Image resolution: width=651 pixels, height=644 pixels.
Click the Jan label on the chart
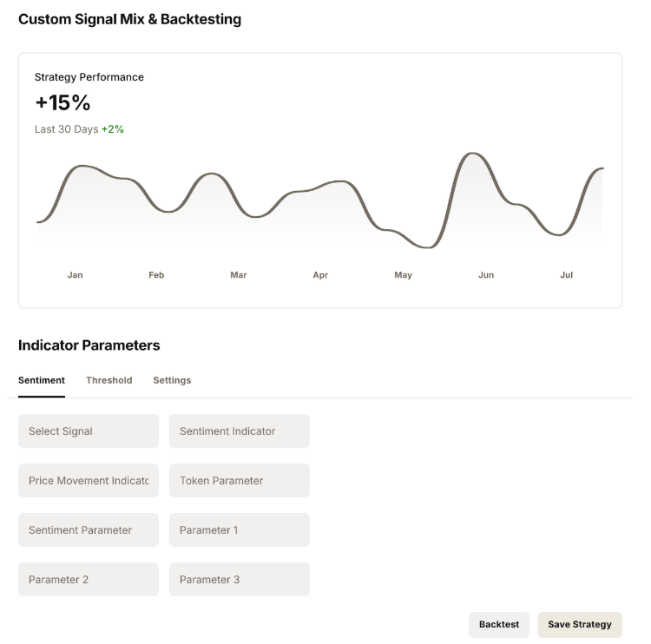tap(76, 275)
